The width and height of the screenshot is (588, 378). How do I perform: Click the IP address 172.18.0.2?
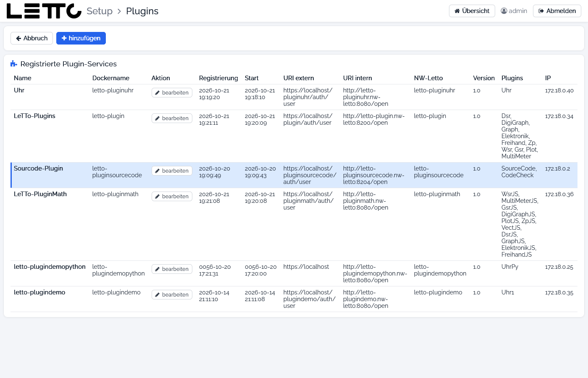(558, 169)
